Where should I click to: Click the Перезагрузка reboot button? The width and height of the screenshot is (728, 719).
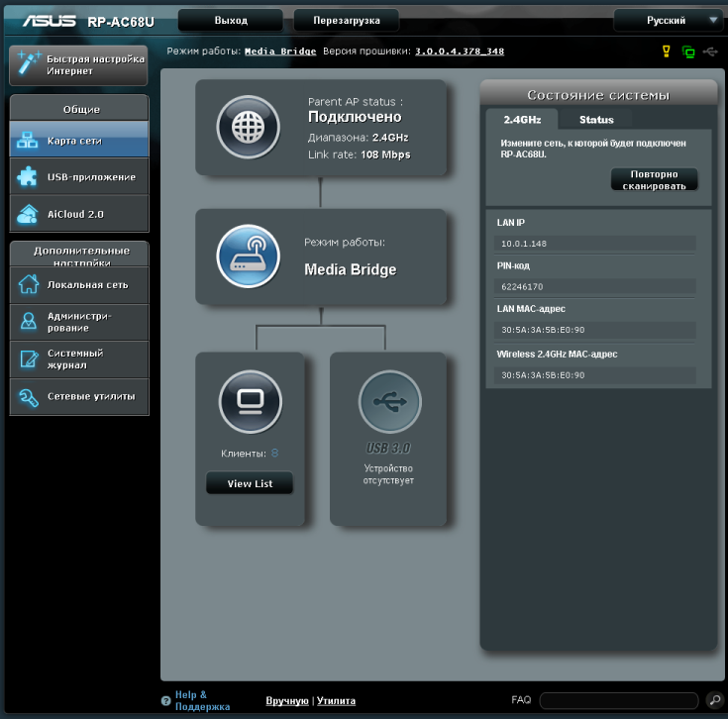point(347,21)
